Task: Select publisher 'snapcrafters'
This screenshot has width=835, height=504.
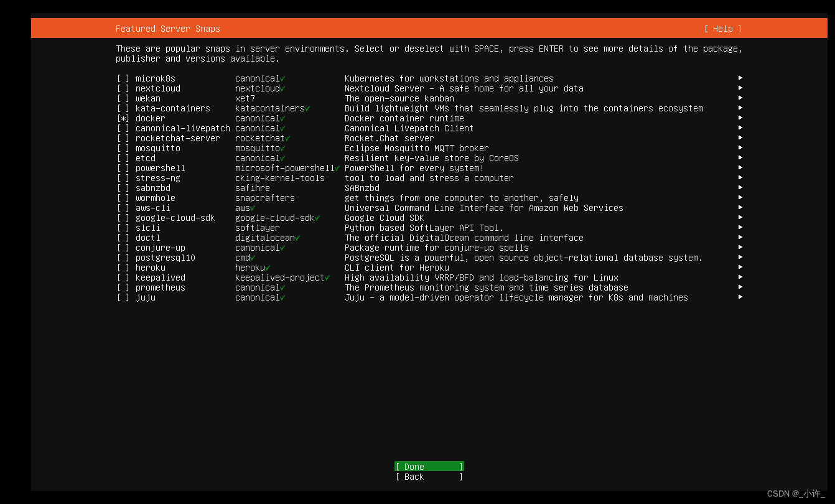Action: click(x=265, y=198)
